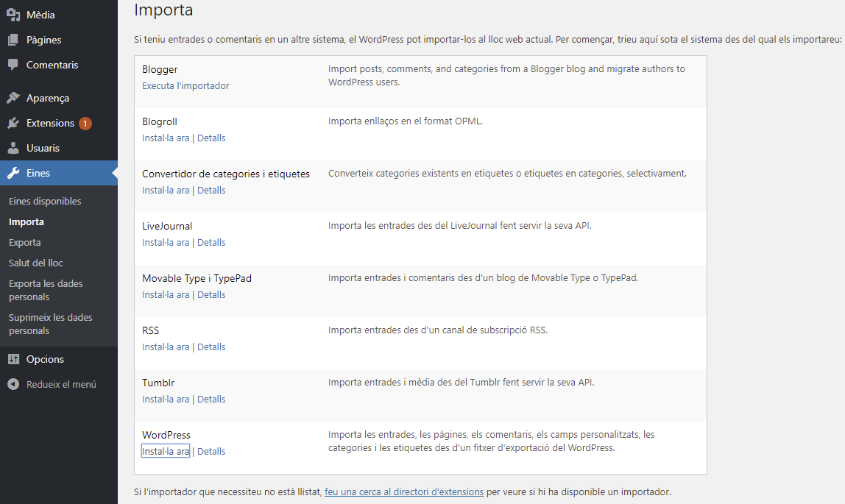Click the Extensions update count badge
The height and width of the screenshot is (504, 845).
85,124
